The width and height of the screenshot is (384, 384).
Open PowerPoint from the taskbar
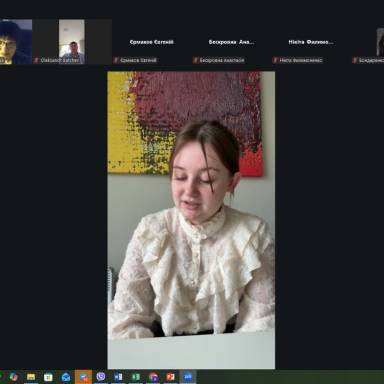coord(170,377)
